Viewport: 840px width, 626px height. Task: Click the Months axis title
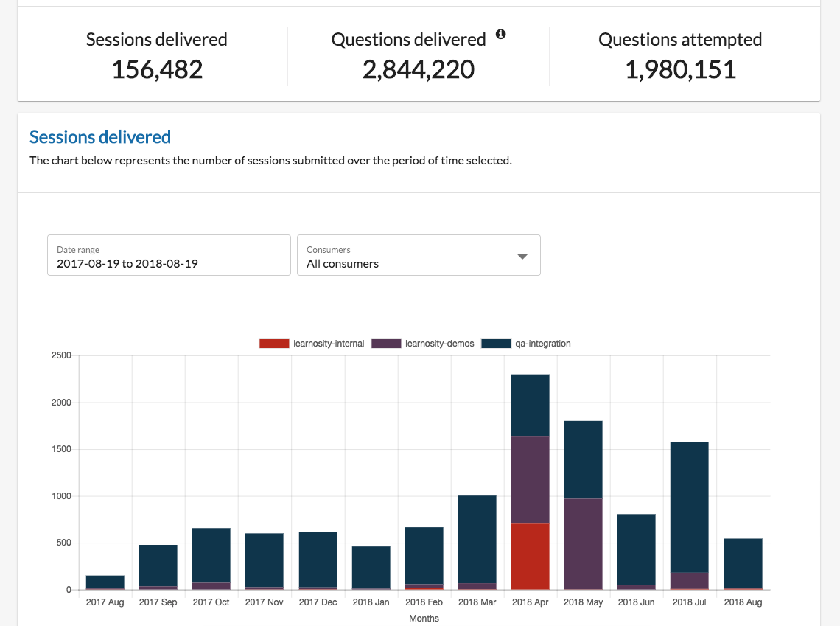[424, 619]
